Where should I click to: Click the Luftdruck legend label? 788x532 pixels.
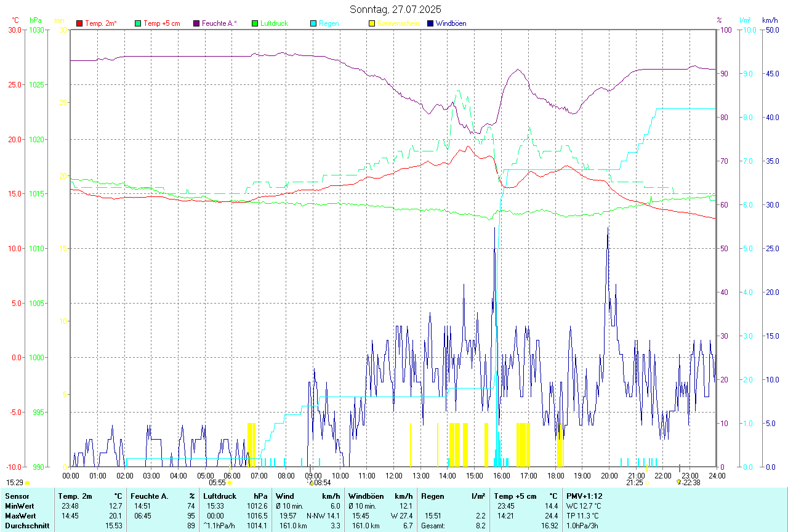pos(274,23)
